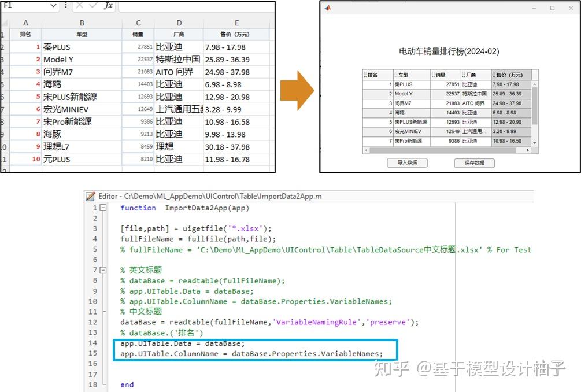Image resolution: width=581 pixels, height=392 pixels.
Task: Click the Enter checkmark icon in the formula bar
Action: [92, 6]
